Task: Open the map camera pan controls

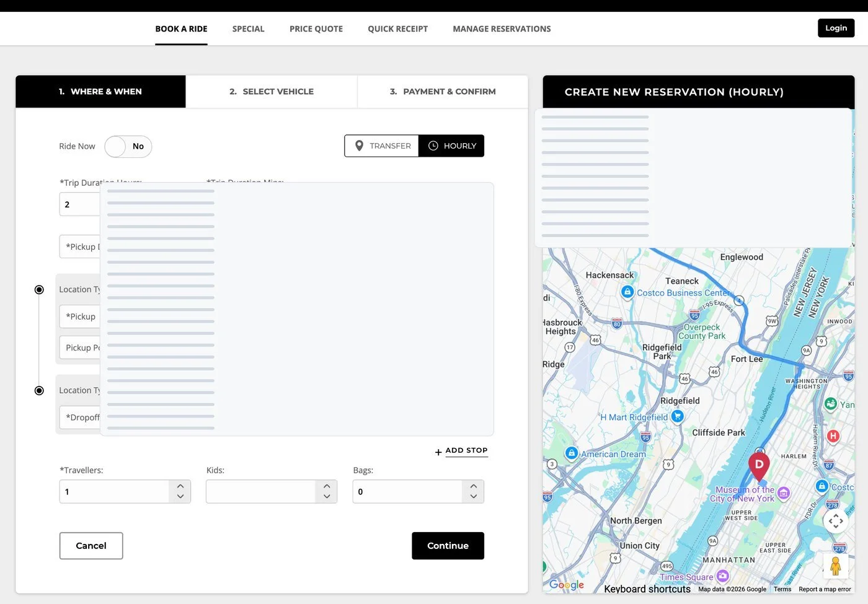Action: (x=836, y=521)
